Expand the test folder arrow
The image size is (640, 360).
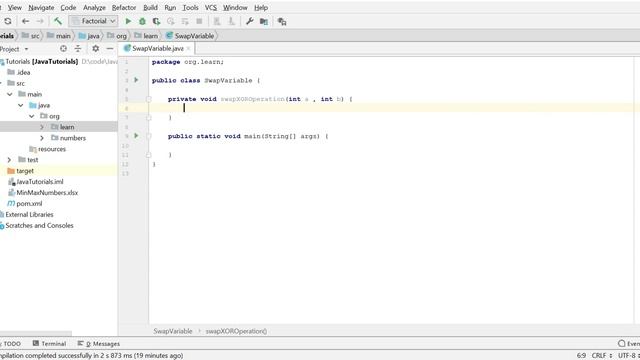pos(9,160)
